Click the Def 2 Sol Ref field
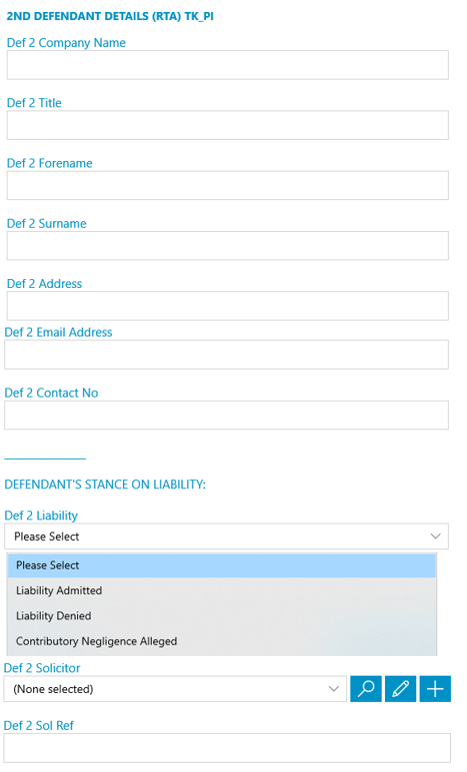This screenshot has width=467, height=772. (x=227, y=748)
